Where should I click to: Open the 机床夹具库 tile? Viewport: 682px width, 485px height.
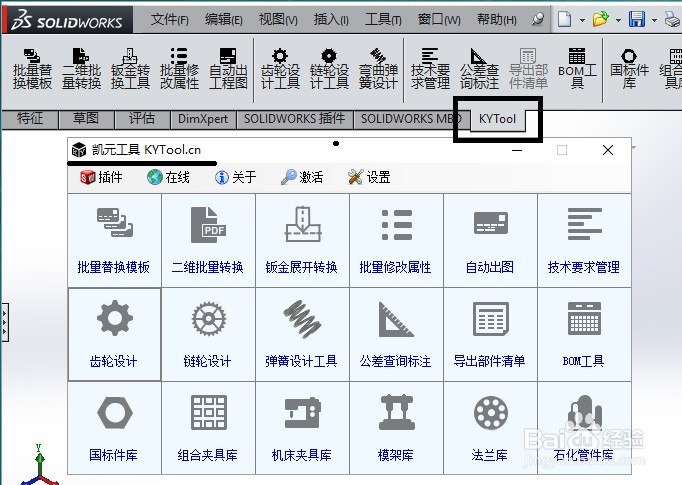coord(302,428)
